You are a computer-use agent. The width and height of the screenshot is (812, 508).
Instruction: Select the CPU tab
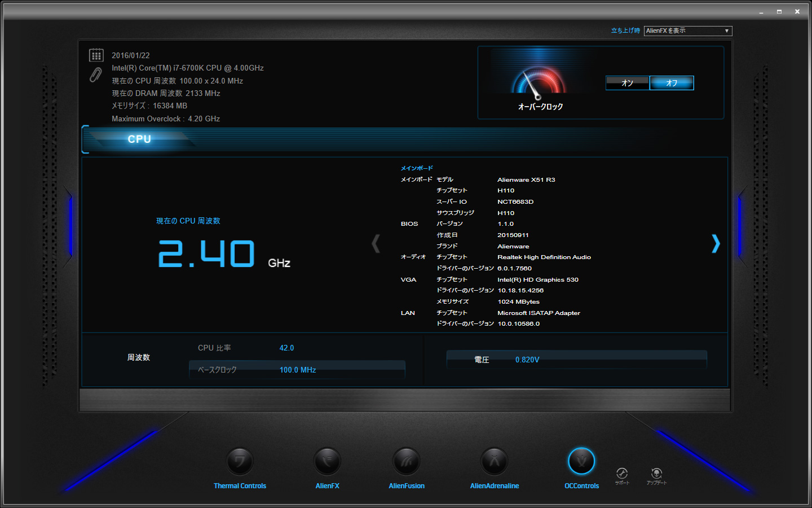tap(139, 139)
